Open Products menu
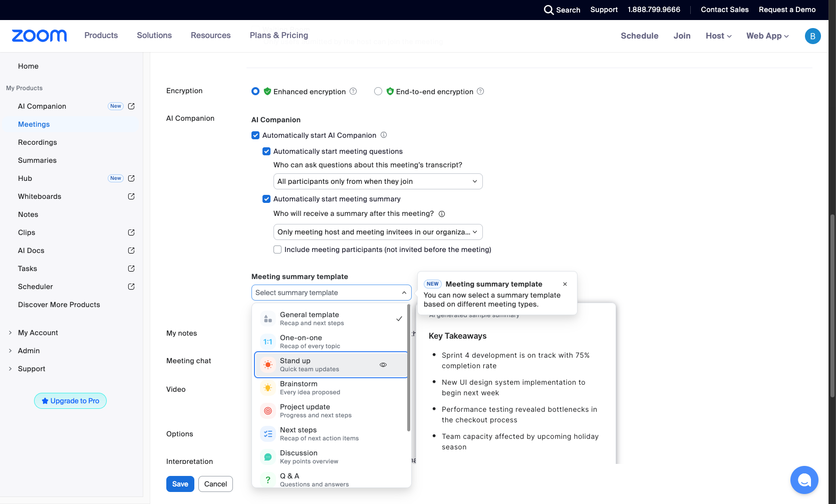 tap(101, 35)
